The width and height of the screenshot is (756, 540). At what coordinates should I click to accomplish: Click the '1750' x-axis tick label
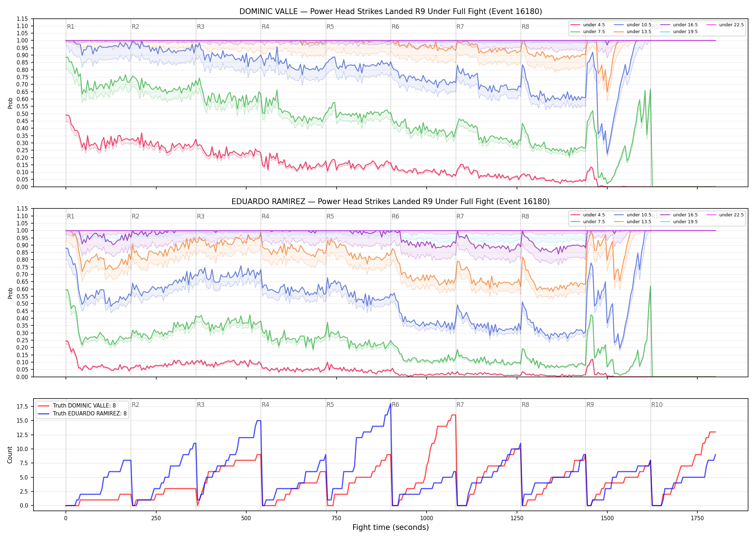pos(697,518)
